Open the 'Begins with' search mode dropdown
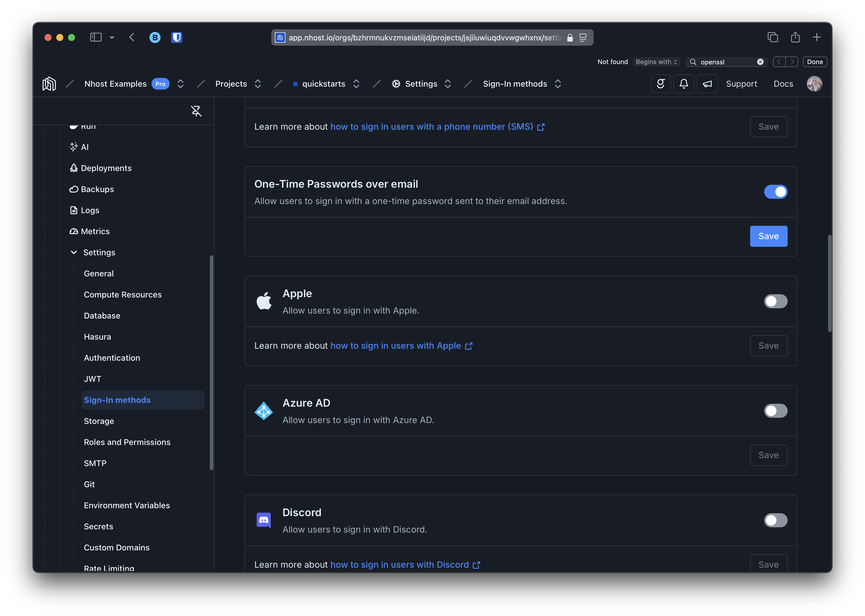Viewport: 865px width, 616px height. click(x=656, y=62)
